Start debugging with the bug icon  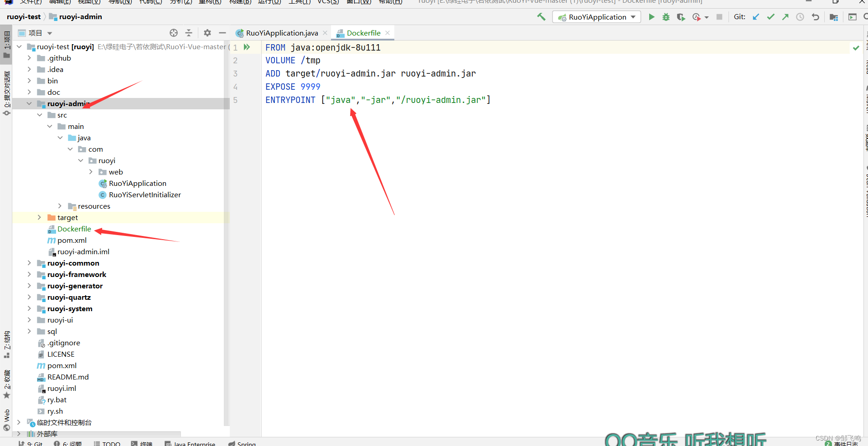click(666, 17)
